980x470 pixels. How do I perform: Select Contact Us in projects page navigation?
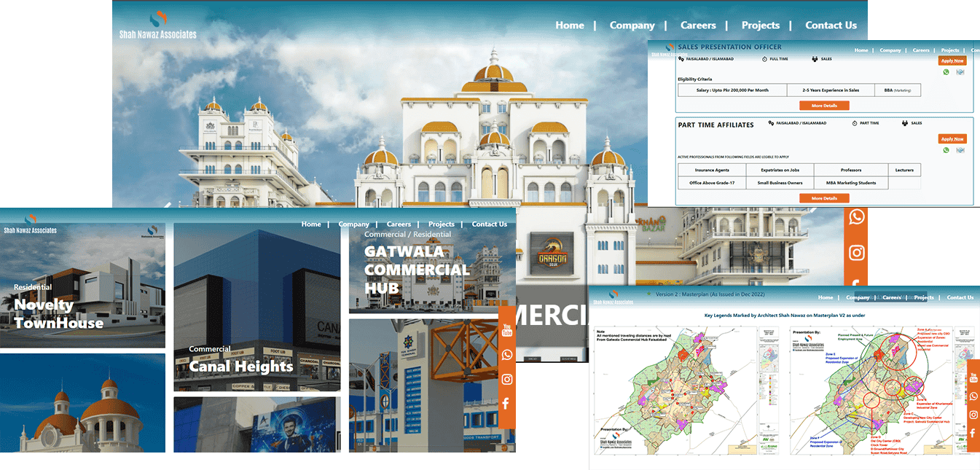coord(490,224)
